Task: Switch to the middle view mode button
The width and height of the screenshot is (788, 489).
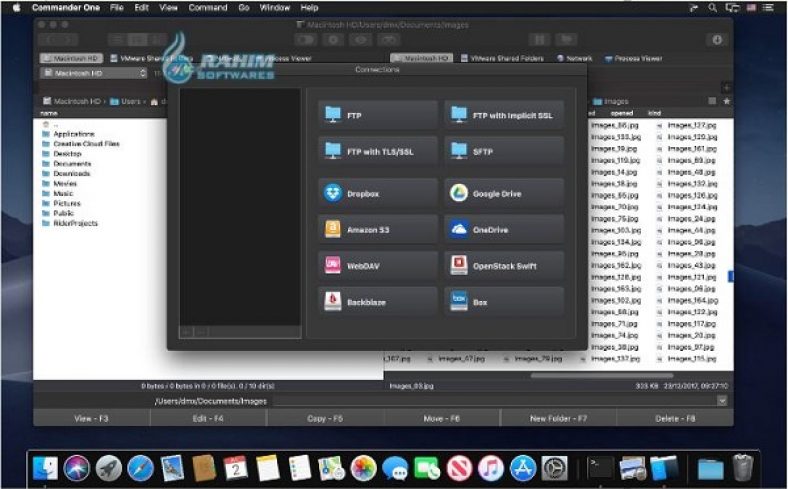Action: 137,40
